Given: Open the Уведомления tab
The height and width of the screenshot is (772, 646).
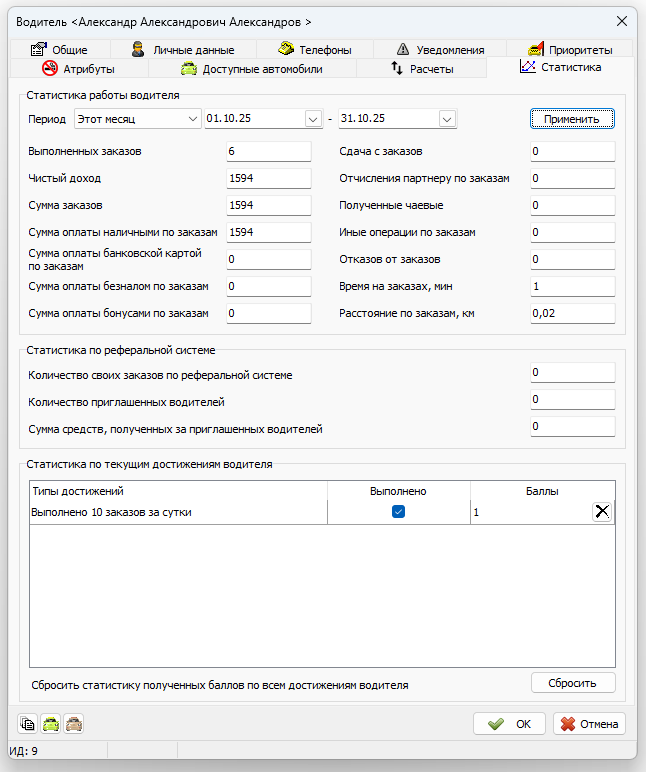Looking at the screenshot, I should coord(440,49).
